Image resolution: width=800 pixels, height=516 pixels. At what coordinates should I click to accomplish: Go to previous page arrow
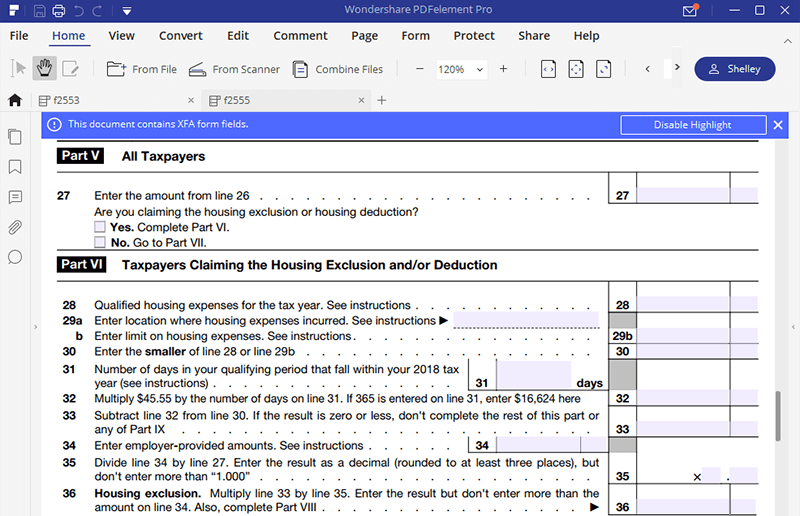coord(648,68)
